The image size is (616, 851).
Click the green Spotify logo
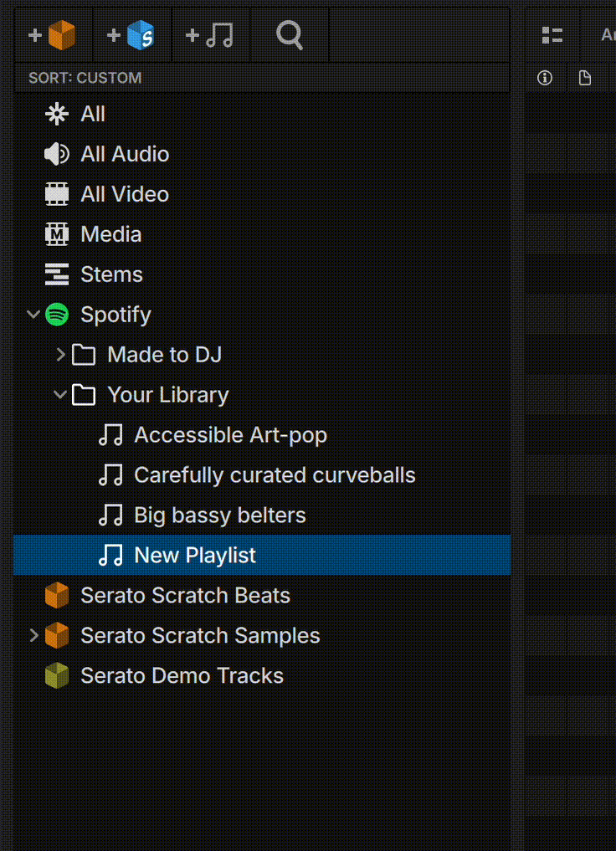coord(57,315)
